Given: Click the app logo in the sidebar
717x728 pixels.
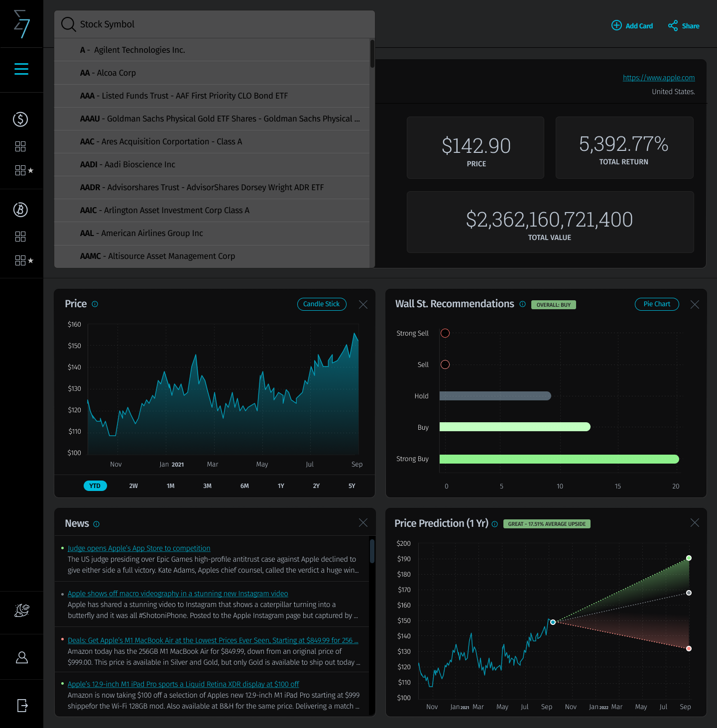Looking at the screenshot, I should coord(21,24).
